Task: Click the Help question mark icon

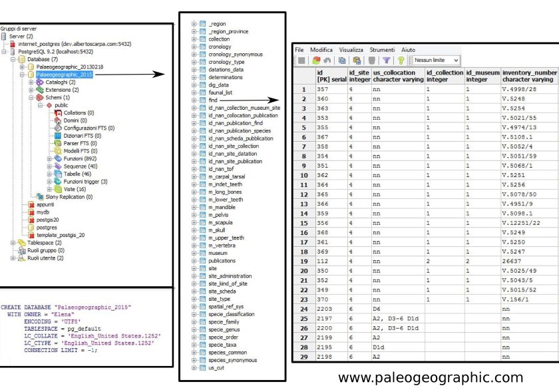Action: 401,60
